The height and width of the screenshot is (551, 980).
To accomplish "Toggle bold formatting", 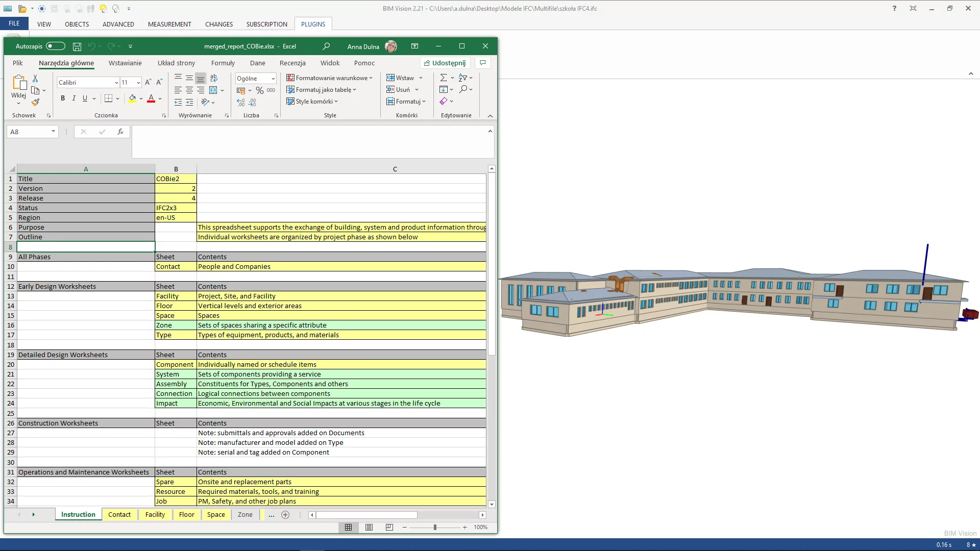I will [63, 98].
